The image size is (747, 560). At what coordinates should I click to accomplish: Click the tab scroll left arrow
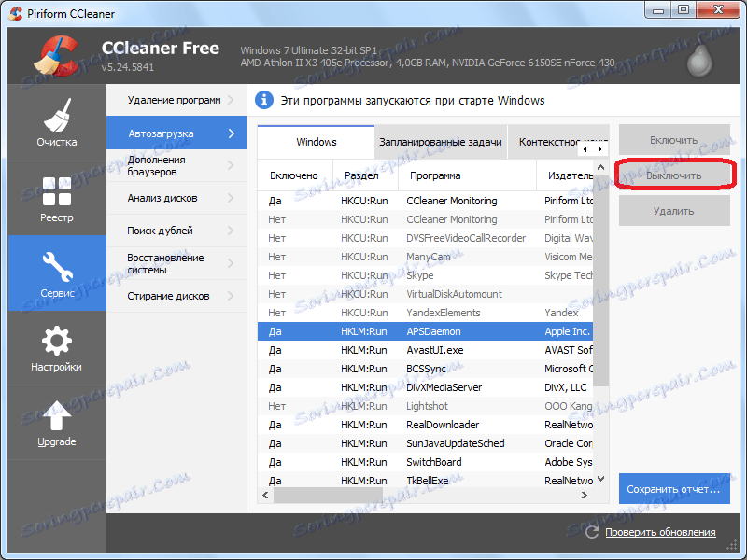(x=585, y=149)
